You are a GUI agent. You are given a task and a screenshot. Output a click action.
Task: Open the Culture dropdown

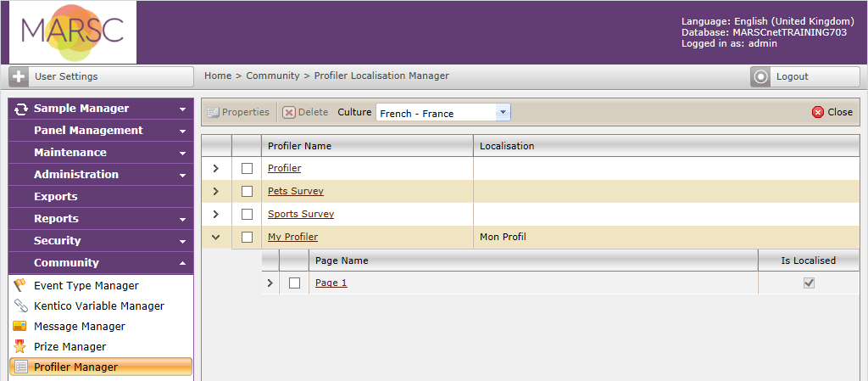click(x=502, y=112)
